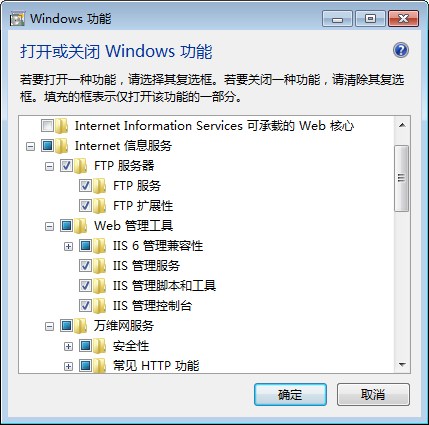Viewport: 429px width, 425px height.
Task: Click folder icon beside FTP 服务器
Action: point(80,166)
